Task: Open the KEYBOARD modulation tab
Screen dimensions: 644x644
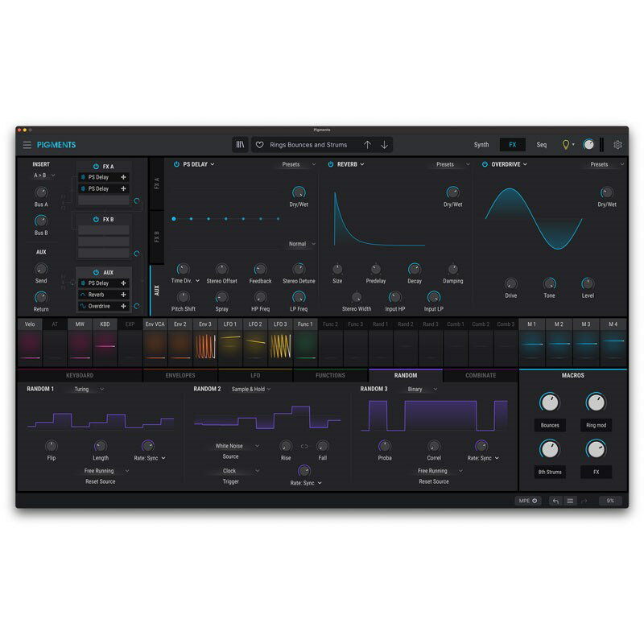Action: (80, 375)
